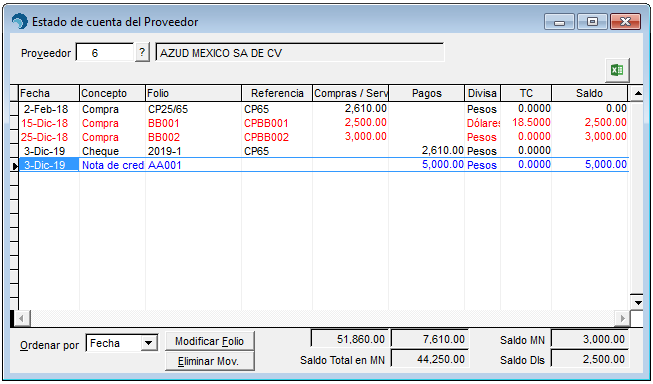Click the Concepto column header
The width and height of the screenshot is (653, 384).
click(x=112, y=93)
